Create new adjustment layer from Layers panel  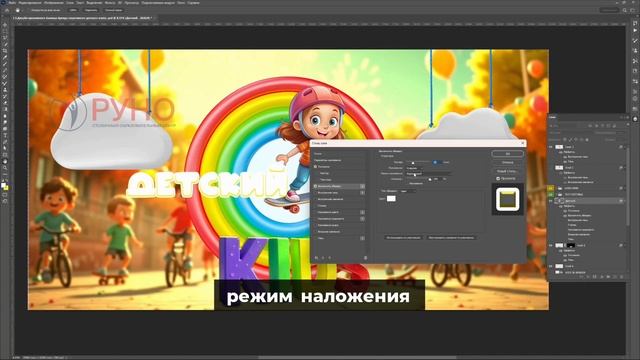[602, 277]
